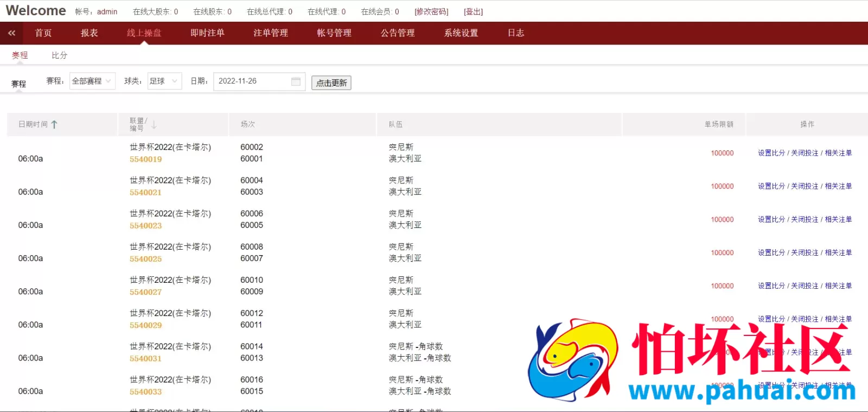Click 相关注单 for match 5540019
This screenshot has width=868, height=412.
pos(838,153)
